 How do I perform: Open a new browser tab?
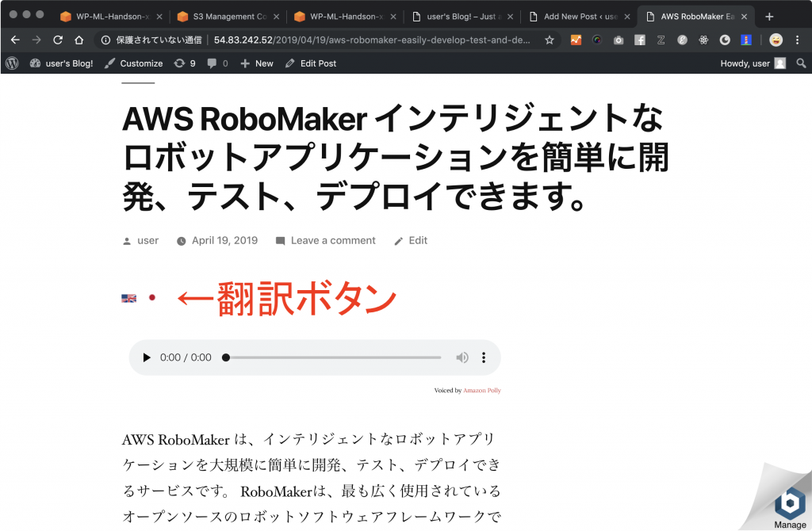pyautogui.click(x=769, y=17)
